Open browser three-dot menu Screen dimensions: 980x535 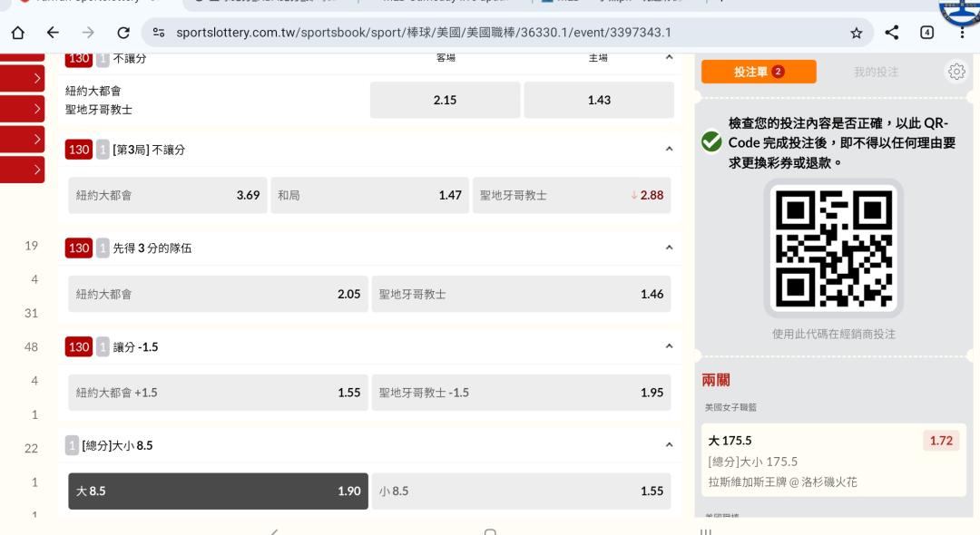(x=962, y=33)
